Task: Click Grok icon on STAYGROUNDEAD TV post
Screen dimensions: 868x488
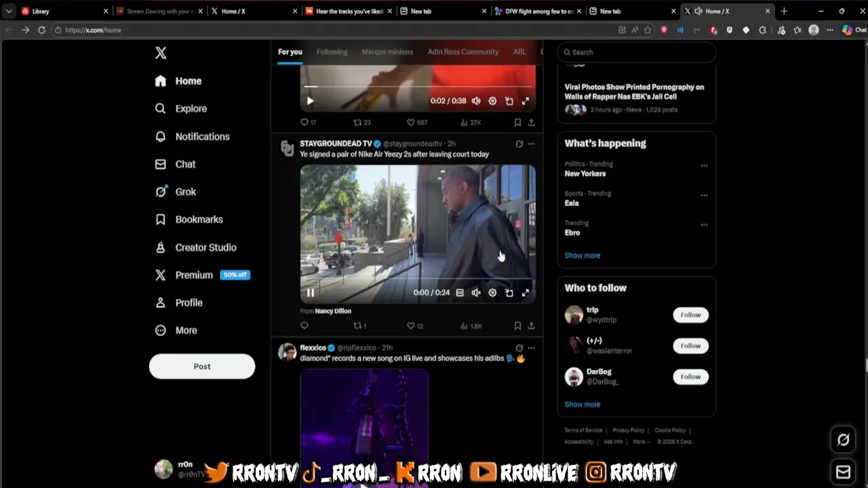Action: click(x=519, y=144)
